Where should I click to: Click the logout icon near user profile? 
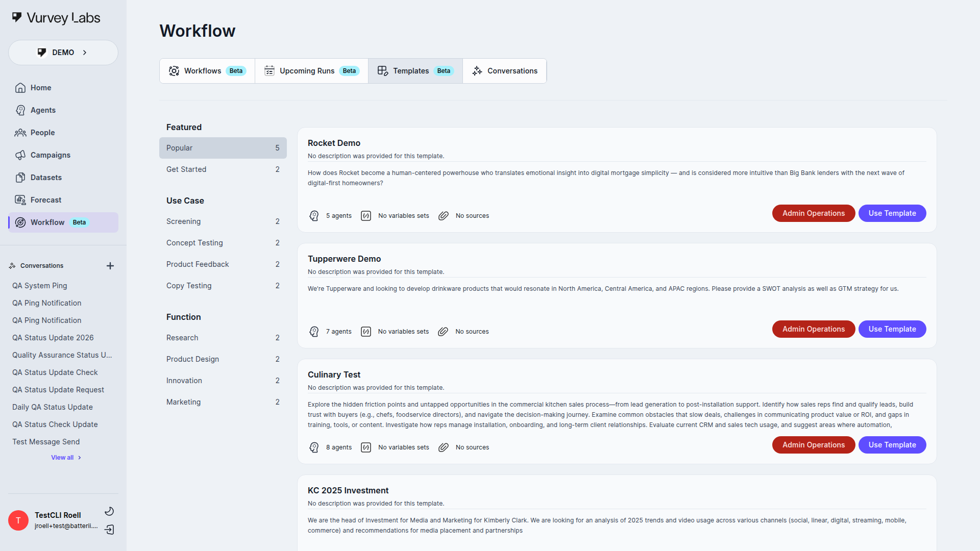tap(109, 530)
